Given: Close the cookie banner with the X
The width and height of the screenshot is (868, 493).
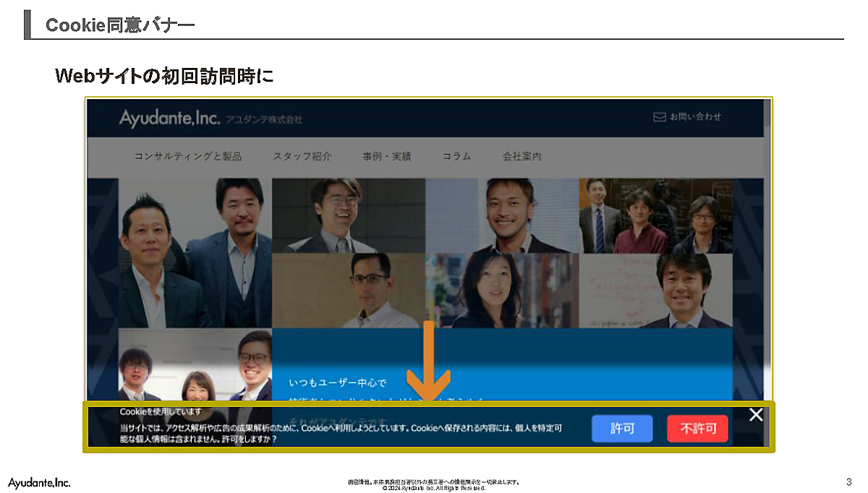Looking at the screenshot, I should coord(756,415).
